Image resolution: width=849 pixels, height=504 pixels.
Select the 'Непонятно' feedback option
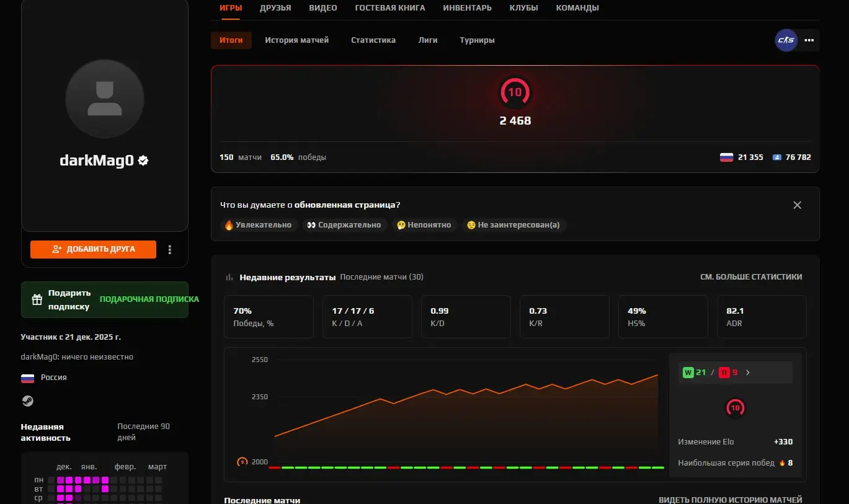coord(424,225)
